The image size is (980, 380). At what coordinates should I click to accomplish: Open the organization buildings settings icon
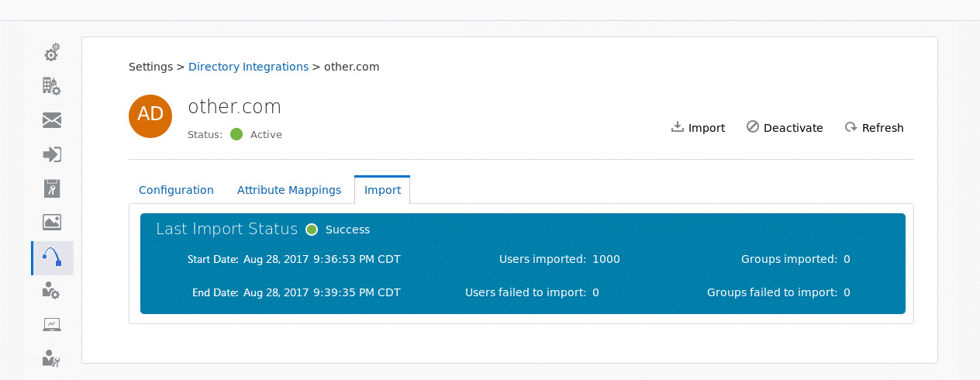pyautogui.click(x=51, y=86)
